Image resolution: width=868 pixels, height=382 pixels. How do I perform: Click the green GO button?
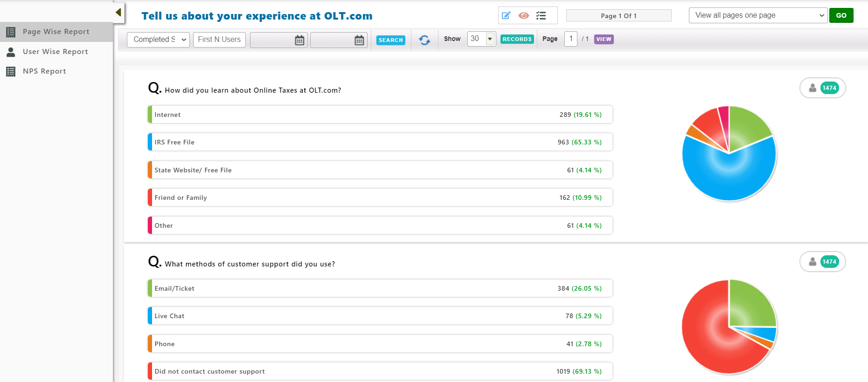pos(841,15)
